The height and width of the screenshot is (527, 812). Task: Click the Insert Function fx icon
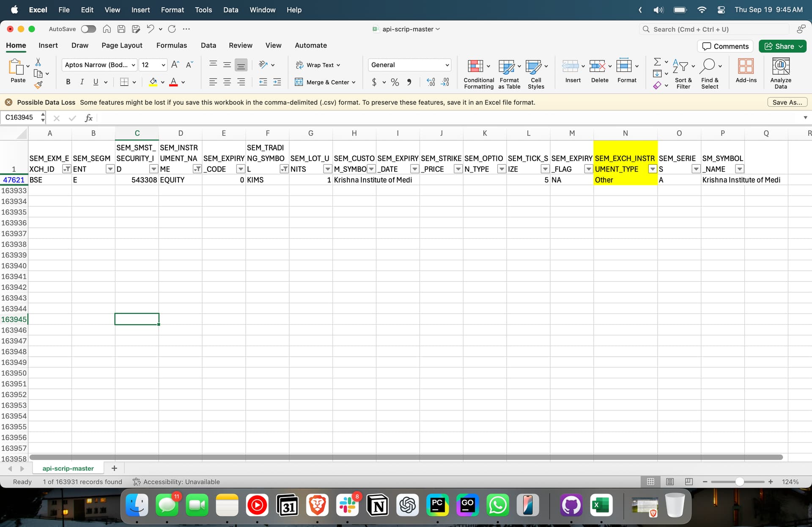88,118
